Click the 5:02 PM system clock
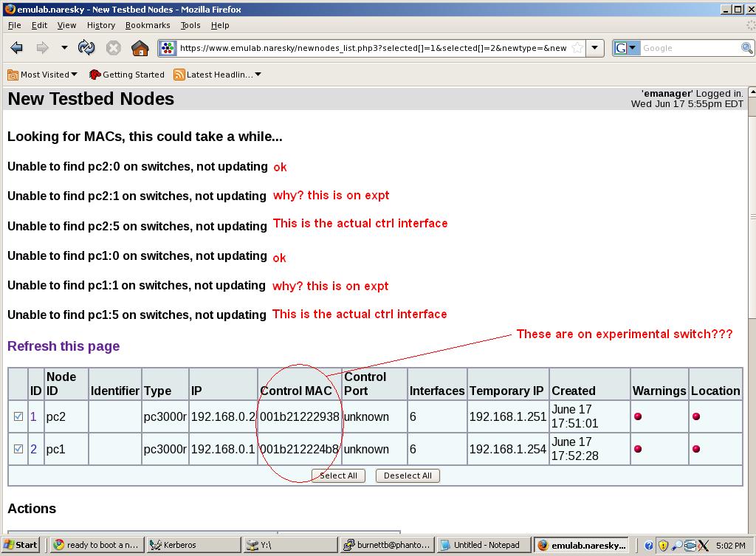Image resolution: width=756 pixels, height=556 pixels. coord(730,546)
